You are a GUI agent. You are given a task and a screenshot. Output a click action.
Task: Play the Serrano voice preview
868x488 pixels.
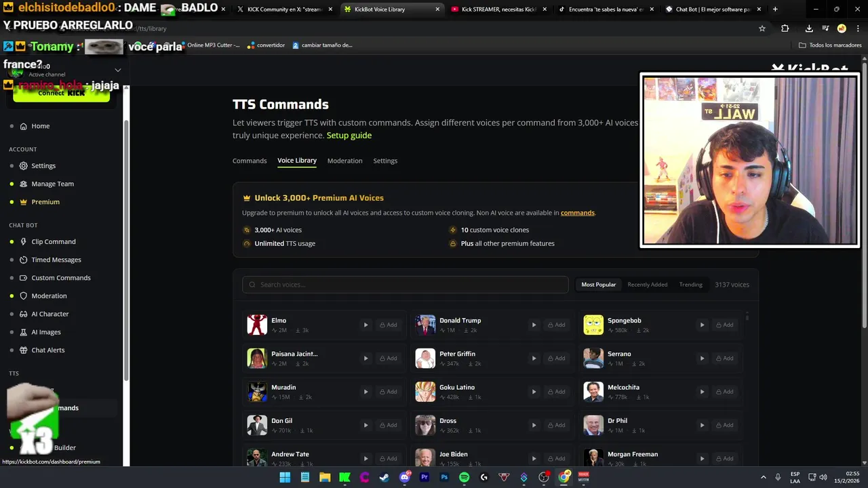pyautogui.click(x=702, y=358)
